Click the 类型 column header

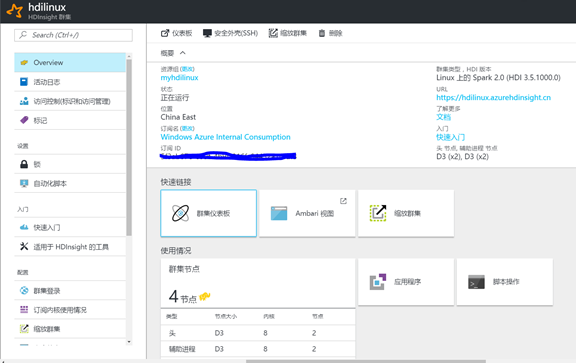coord(171,316)
